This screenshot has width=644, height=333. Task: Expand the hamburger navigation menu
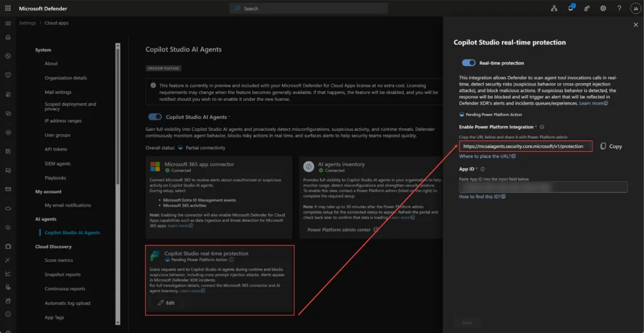click(x=8, y=23)
